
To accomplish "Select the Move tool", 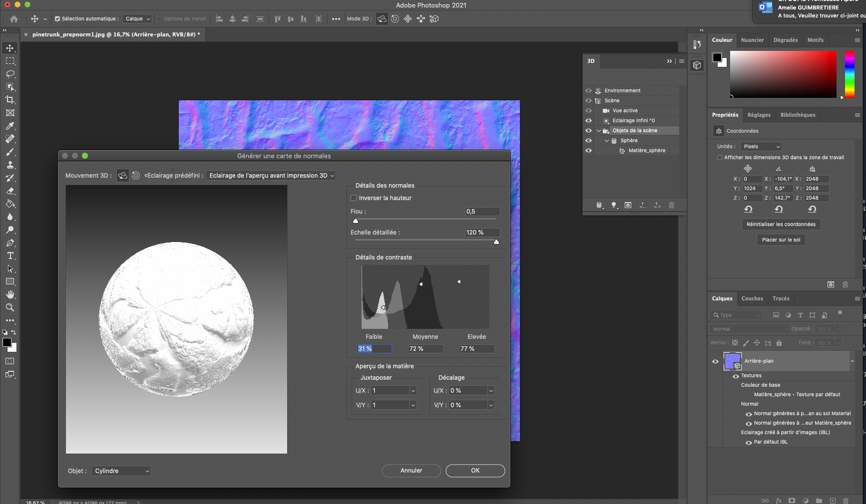I will [x=10, y=48].
